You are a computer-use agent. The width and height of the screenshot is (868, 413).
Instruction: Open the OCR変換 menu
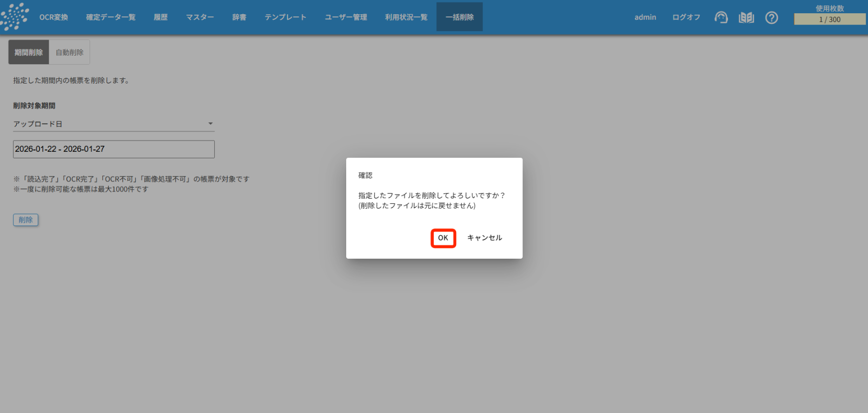coord(53,17)
